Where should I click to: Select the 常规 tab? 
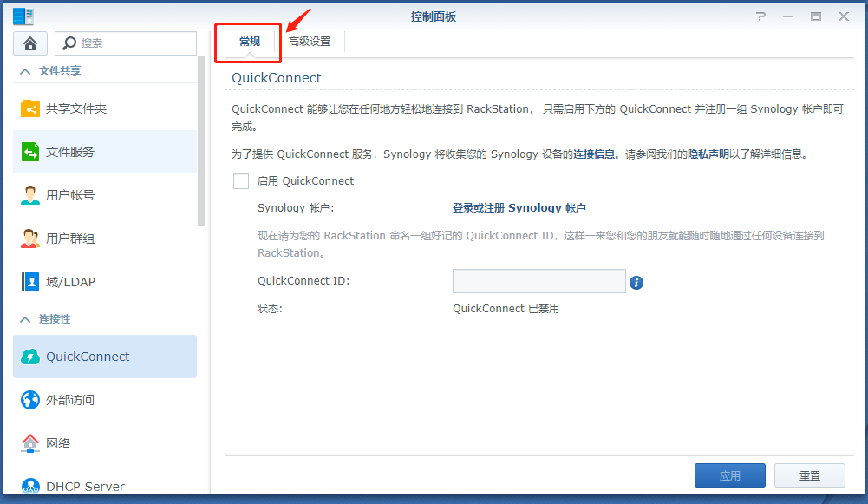250,42
